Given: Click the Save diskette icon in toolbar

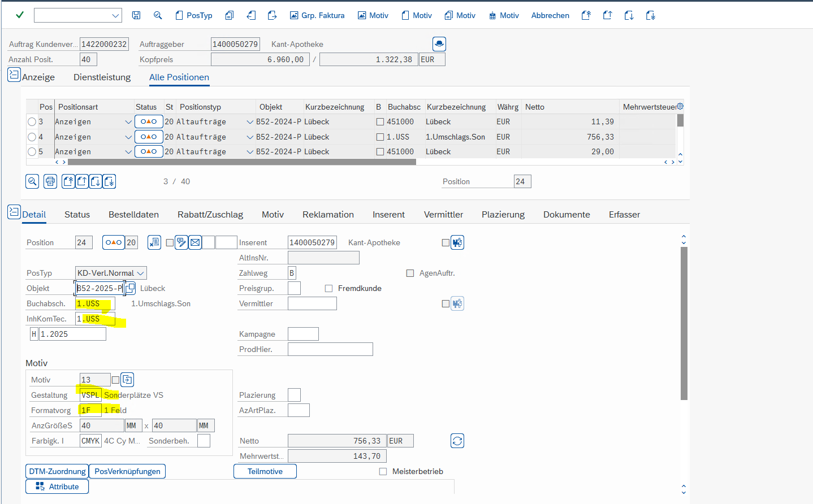Looking at the screenshot, I should point(136,15).
